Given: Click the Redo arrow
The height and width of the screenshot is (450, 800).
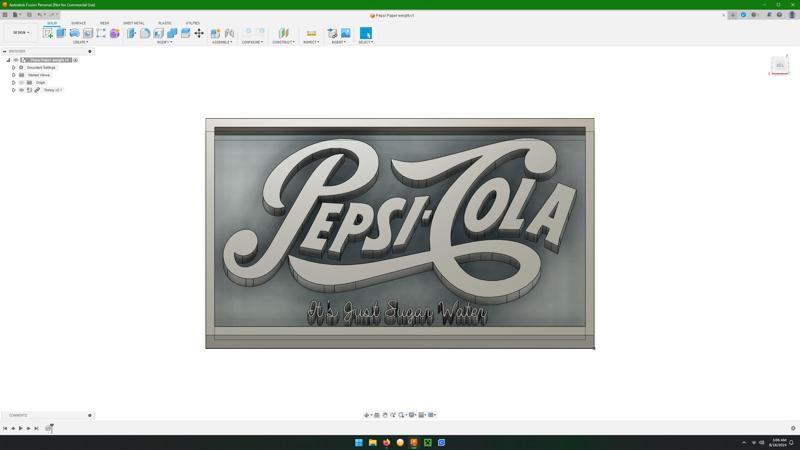Looking at the screenshot, I should (52, 15).
